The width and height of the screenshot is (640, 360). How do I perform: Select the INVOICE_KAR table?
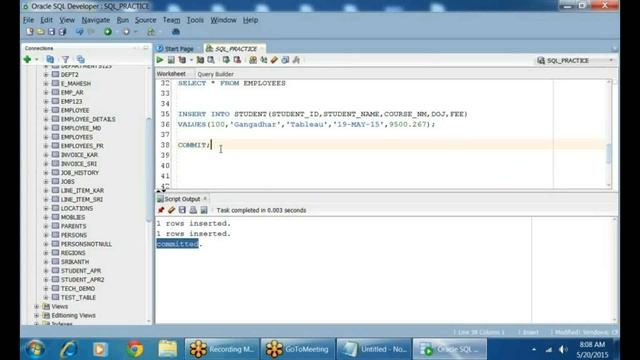pos(79,155)
